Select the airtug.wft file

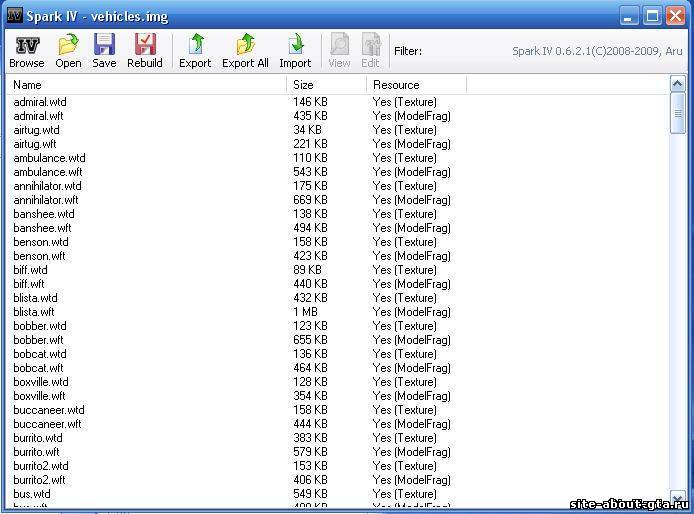pyautogui.click(x=35, y=144)
